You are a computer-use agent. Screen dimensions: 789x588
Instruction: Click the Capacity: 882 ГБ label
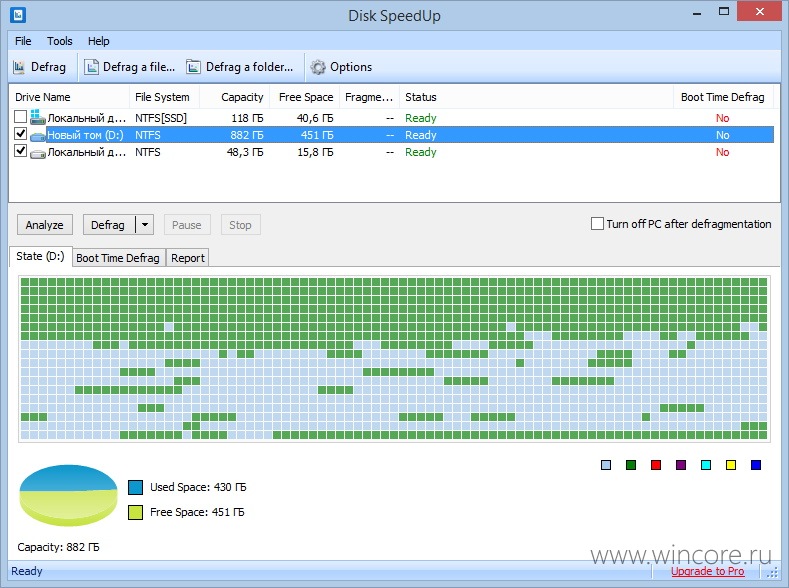pyautogui.click(x=58, y=547)
